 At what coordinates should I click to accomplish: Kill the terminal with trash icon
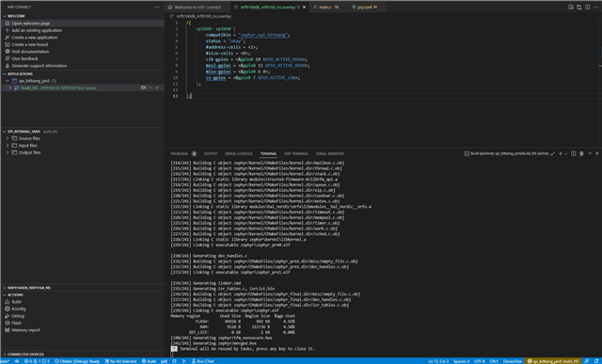(x=581, y=153)
